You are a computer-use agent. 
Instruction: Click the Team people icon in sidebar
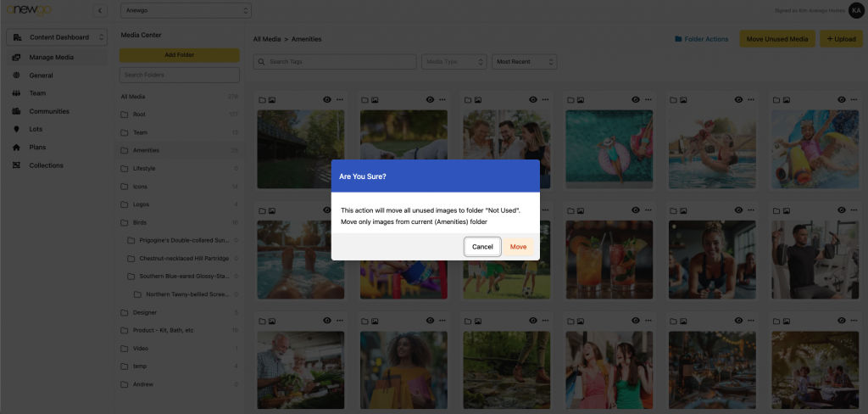point(17,93)
